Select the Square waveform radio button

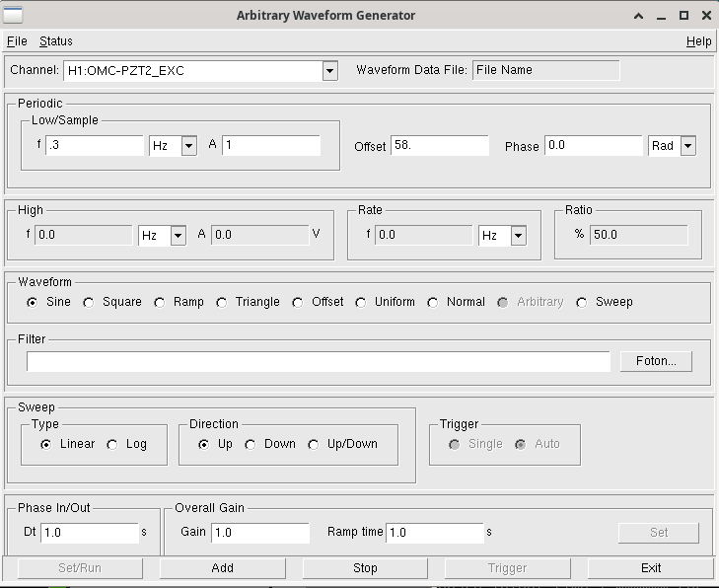tap(89, 303)
